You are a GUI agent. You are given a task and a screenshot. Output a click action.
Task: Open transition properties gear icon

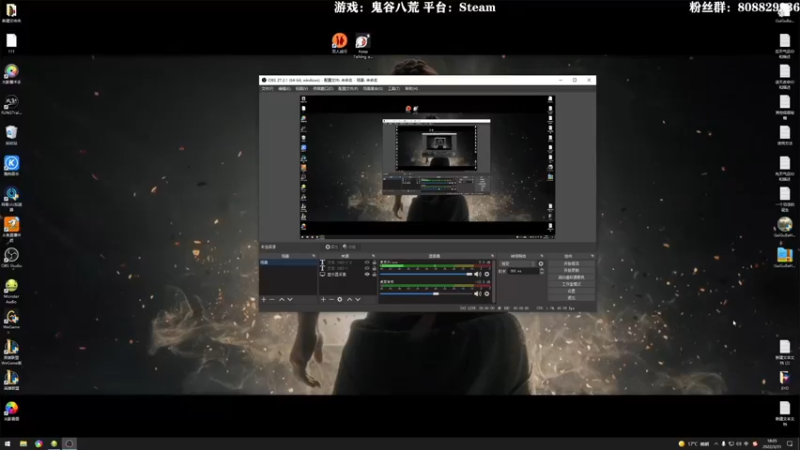pyautogui.click(x=541, y=264)
